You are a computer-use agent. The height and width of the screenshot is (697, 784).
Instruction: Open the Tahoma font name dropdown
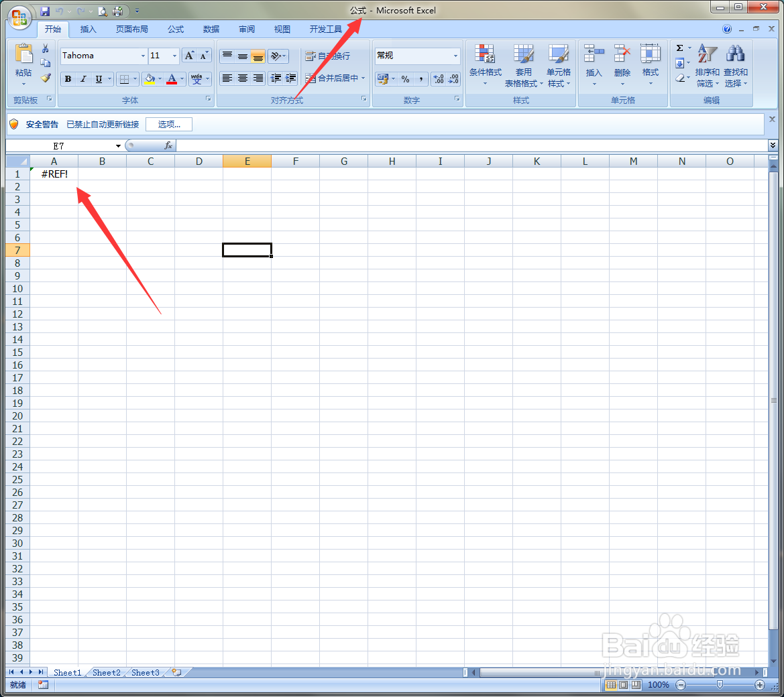142,56
